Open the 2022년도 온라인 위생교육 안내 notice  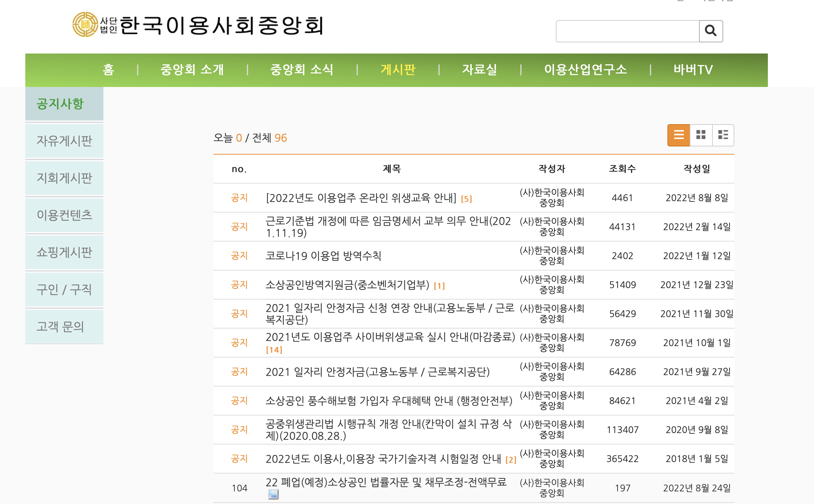click(x=361, y=198)
